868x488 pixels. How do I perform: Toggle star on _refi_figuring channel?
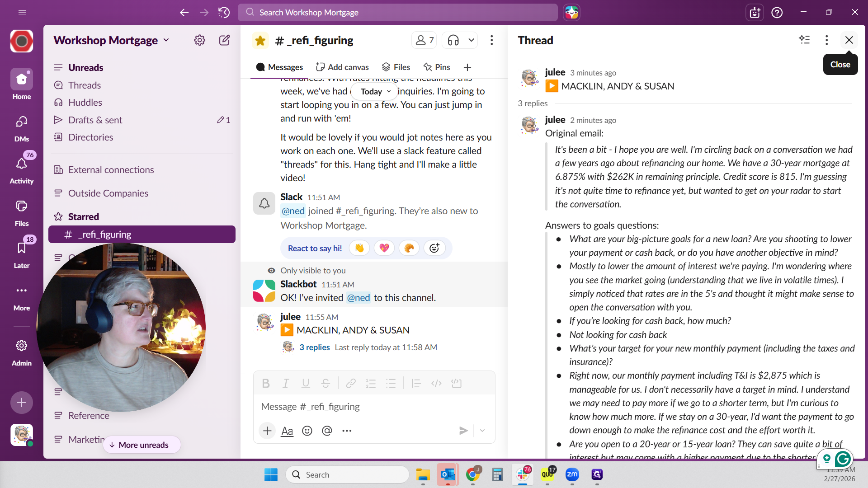click(x=260, y=40)
